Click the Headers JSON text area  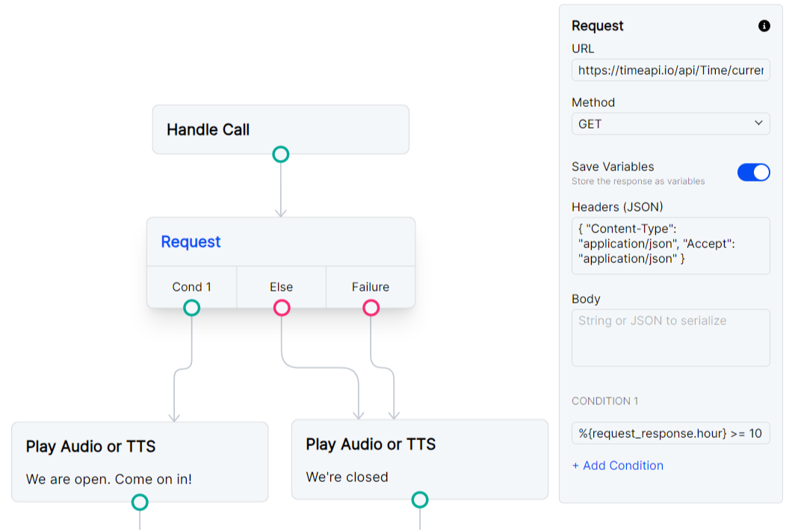(670, 244)
